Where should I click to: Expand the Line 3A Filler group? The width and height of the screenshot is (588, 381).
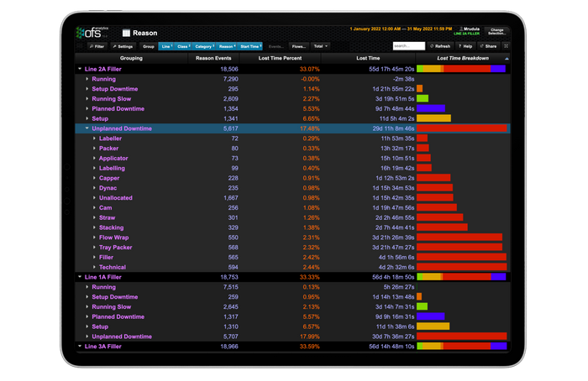click(80, 346)
